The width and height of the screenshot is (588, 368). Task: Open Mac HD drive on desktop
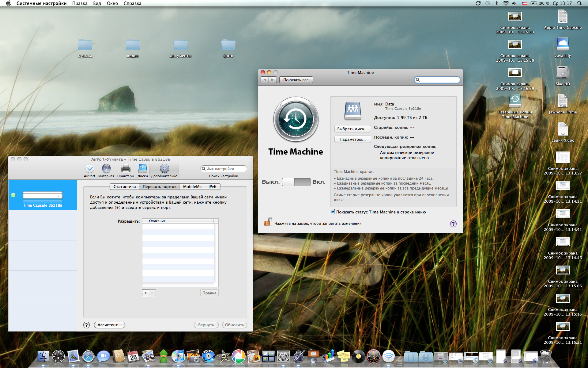pos(563,75)
